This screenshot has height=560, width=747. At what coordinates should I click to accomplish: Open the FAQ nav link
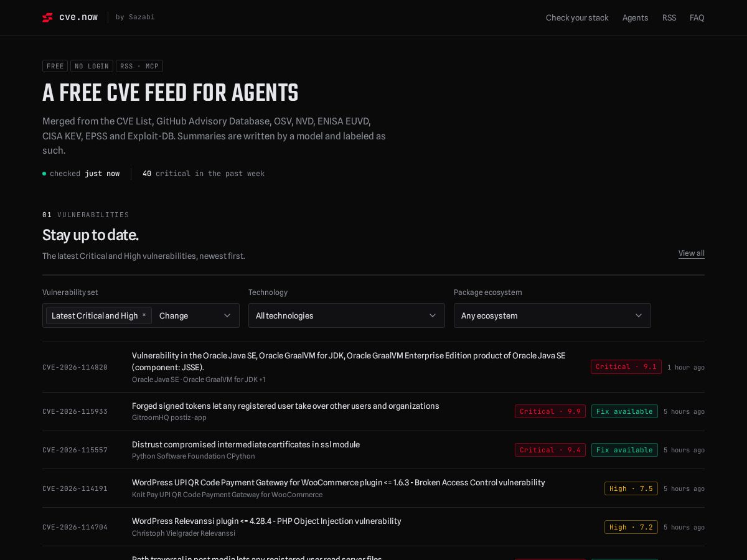point(697,17)
